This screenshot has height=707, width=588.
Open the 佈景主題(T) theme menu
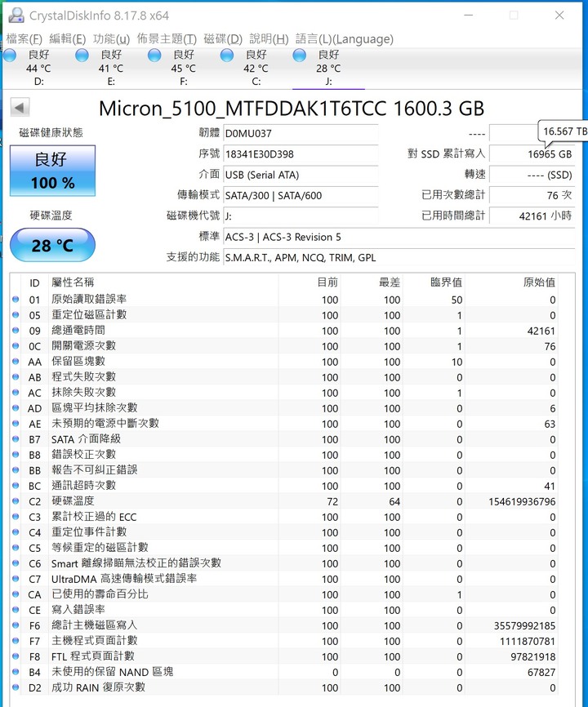(167, 39)
